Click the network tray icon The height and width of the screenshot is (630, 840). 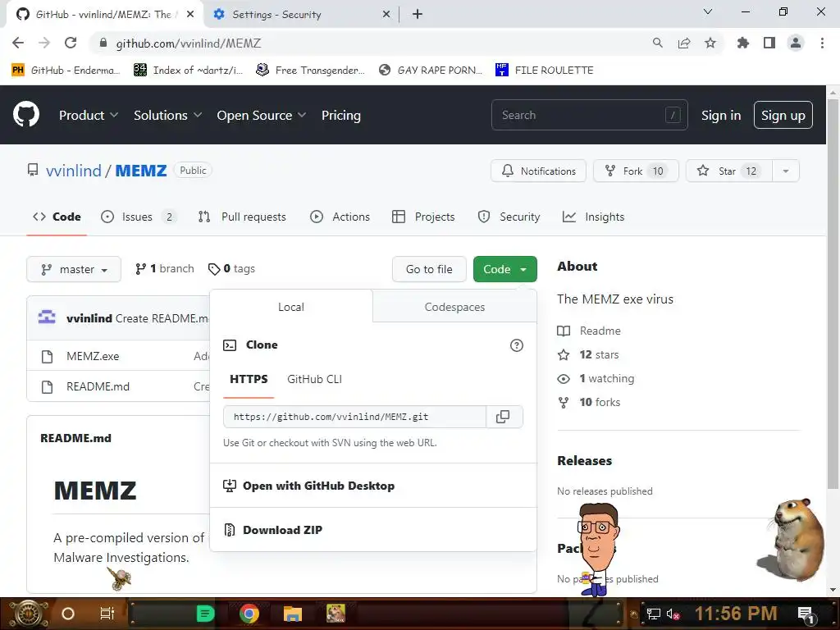[x=654, y=614]
